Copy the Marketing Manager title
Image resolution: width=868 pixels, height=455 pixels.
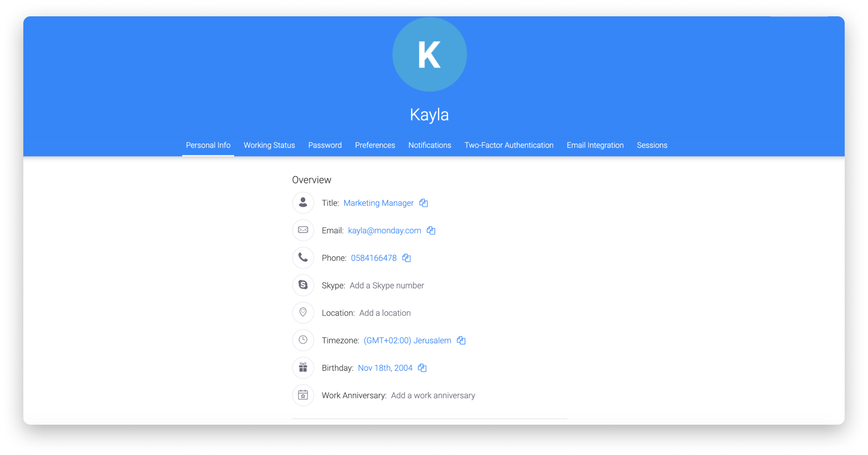[x=424, y=203]
